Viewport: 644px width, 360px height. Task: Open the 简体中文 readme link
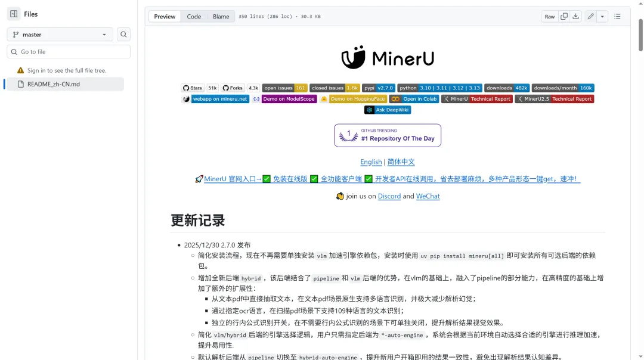(401, 162)
